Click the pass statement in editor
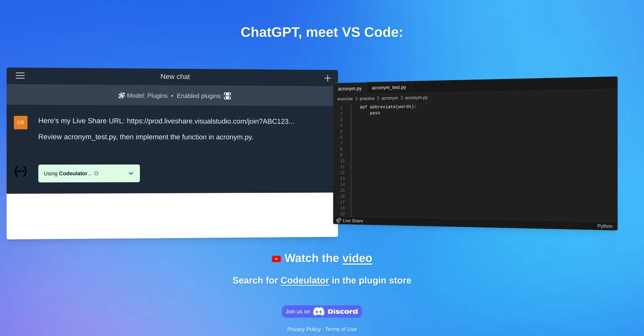The height and width of the screenshot is (336, 644). click(375, 113)
